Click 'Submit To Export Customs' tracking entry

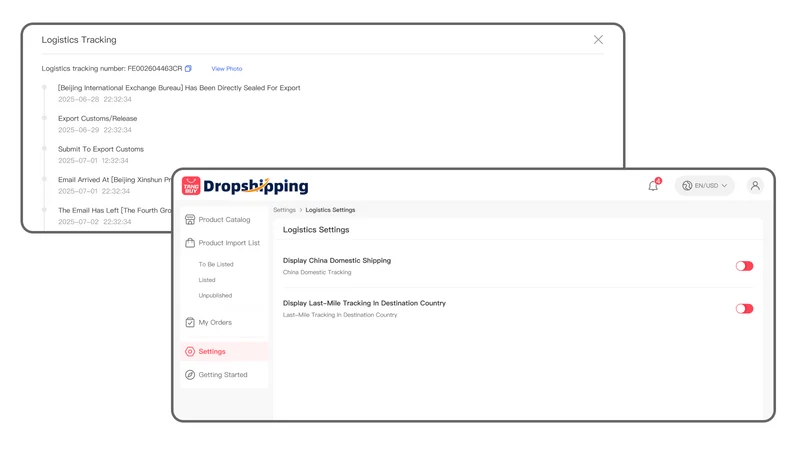point(101,149)
